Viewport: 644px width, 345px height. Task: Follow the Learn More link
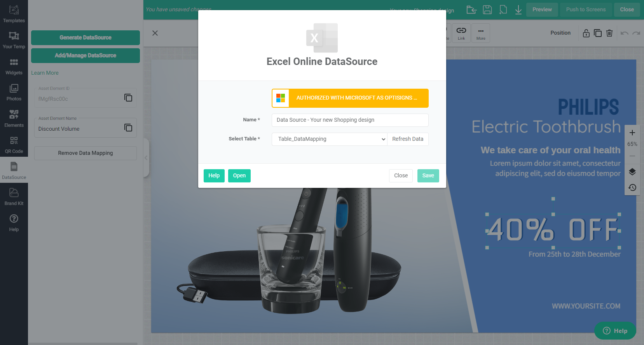point(45,73)
